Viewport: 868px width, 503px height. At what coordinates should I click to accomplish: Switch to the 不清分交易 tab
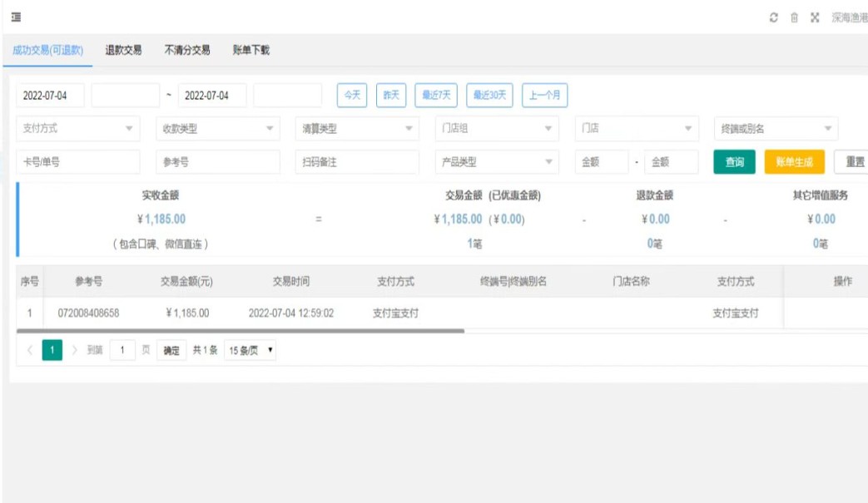tap(187, 51)
